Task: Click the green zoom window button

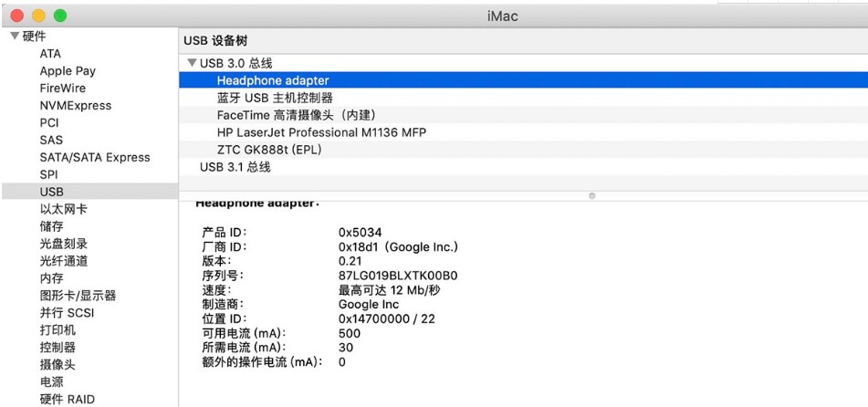Action: (x=60, y=16)
